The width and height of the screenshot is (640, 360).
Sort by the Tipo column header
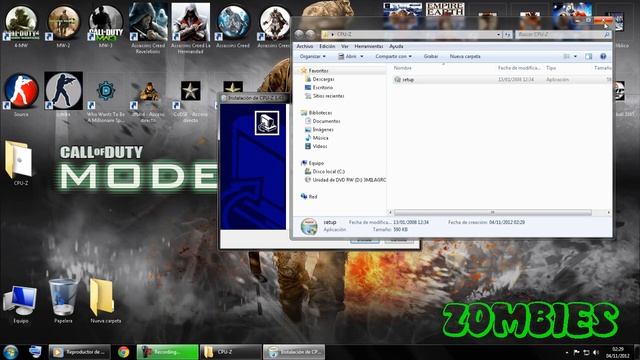click(x=551, y=68)
